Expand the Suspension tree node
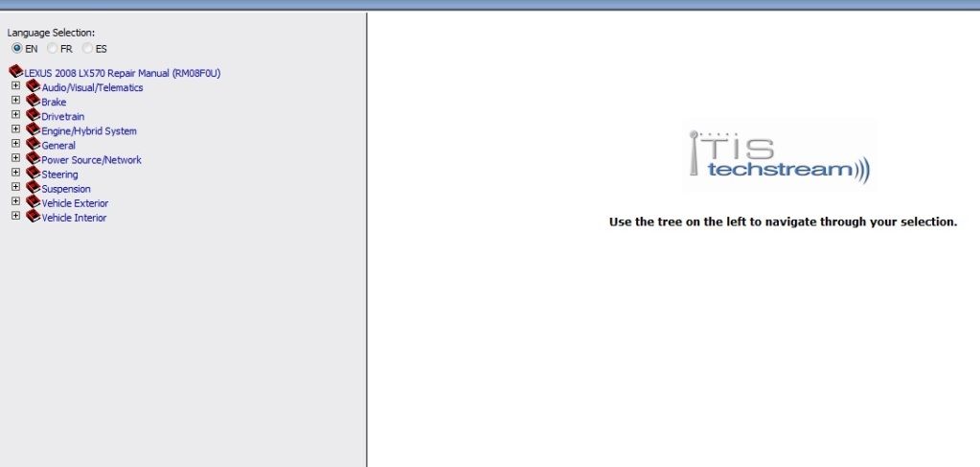The image size is (980, 467). 15,187
